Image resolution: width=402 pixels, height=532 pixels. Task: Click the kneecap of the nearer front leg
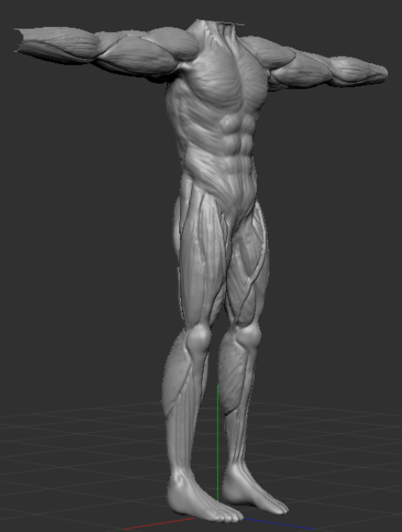[198, 337]
